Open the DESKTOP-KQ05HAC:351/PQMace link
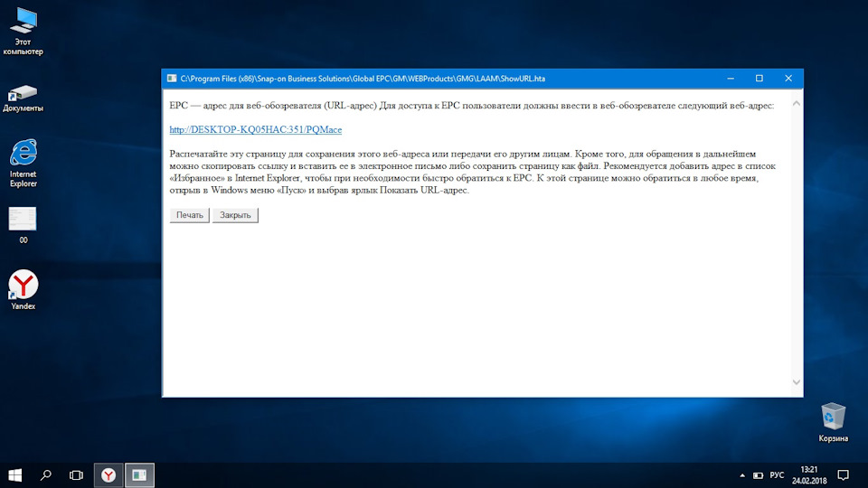This screenshot has height=488, width=868. click(x=255, y=129)
